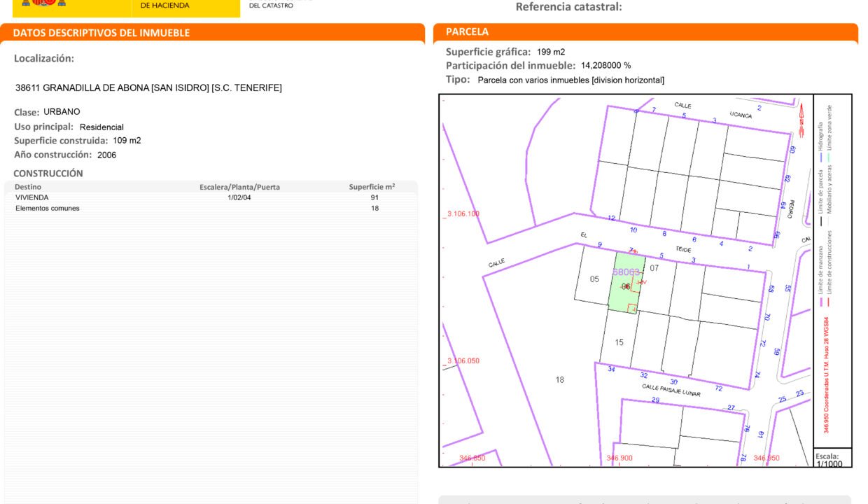Click the 'CONSTRUCCIÓN' heading
Image resolution: width=868 pixels, height=504 pixels.
tap(48, 174)
